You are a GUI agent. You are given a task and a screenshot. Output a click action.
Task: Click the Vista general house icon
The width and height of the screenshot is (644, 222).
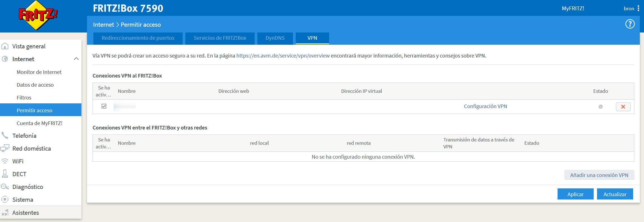click(5, 46)
